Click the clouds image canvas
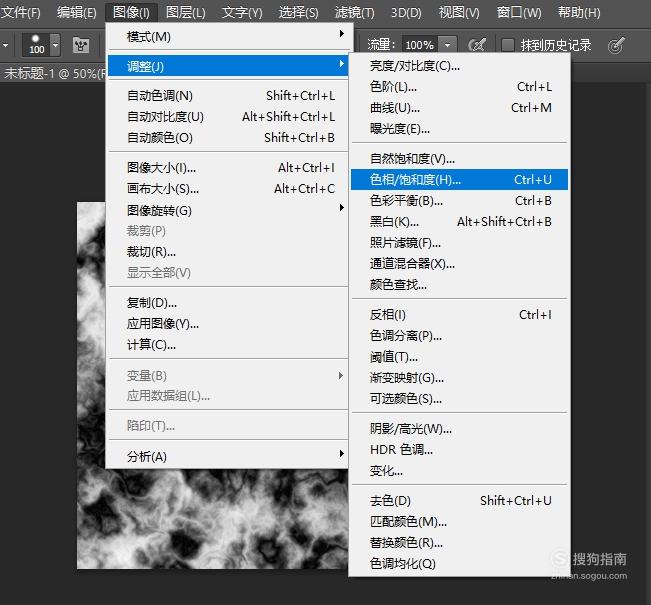 213,519
